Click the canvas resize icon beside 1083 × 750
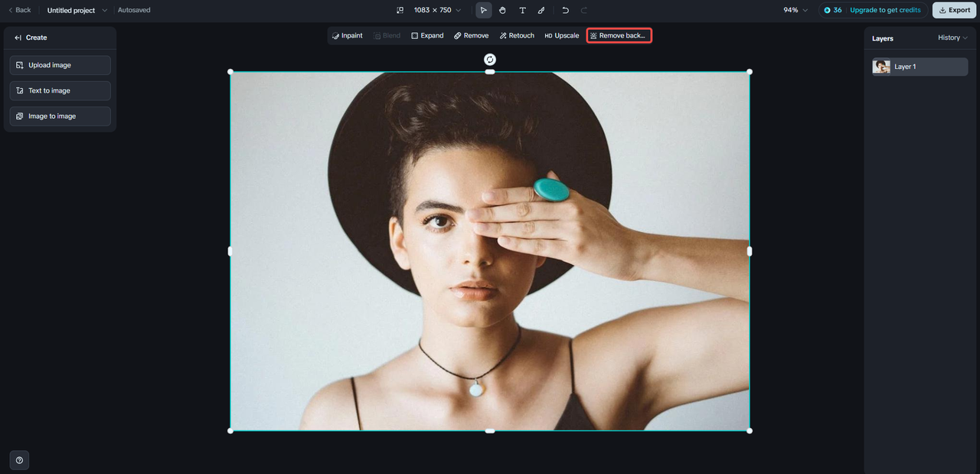Screen dimensions: 980x474 (400, 10)
